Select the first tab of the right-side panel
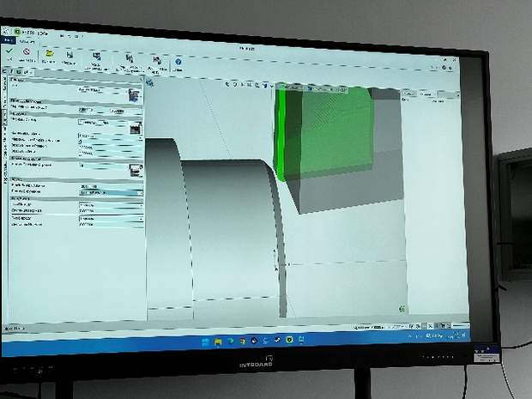The height and width of the screenshot is (399, 532). (408, 93)
